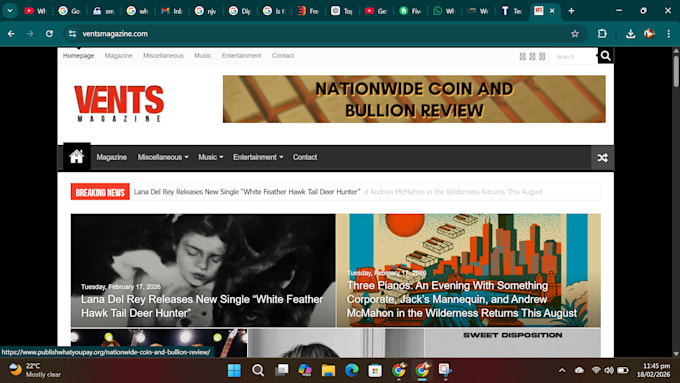Open Magazine in the dark navigation bar
The image size is (680, 383).
click(111, 157)
